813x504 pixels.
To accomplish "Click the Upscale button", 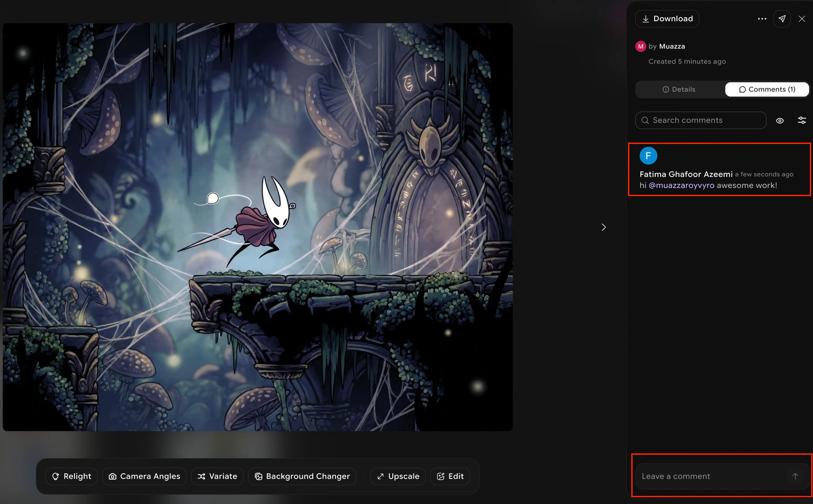I will (x=398, y=476).
